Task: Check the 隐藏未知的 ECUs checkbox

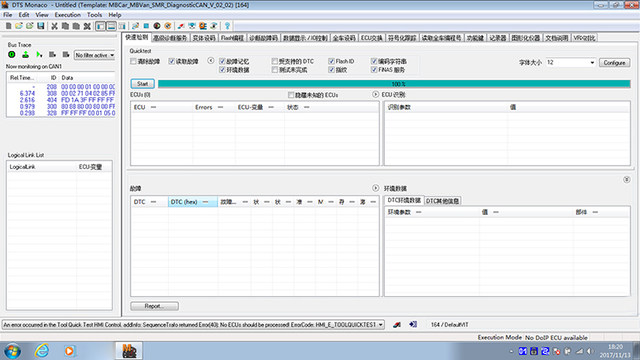Action: 291,95
